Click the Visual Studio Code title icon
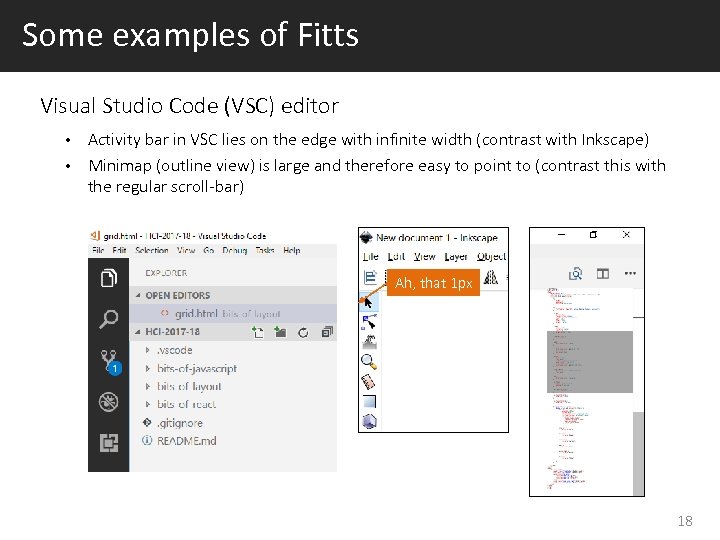 (x=95, y=236)
